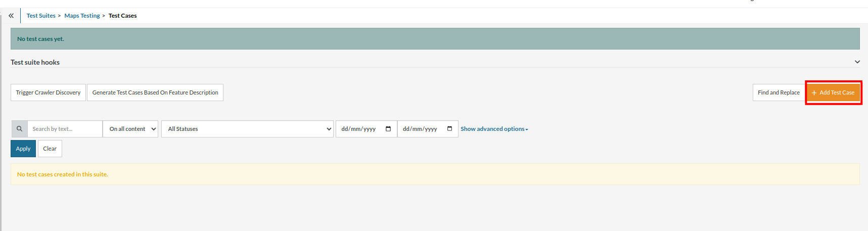The height and width of the screenshot is (231, 868).
Task: Generate Test Cases Based On Feature Description
Action: [x=155, y=93]
